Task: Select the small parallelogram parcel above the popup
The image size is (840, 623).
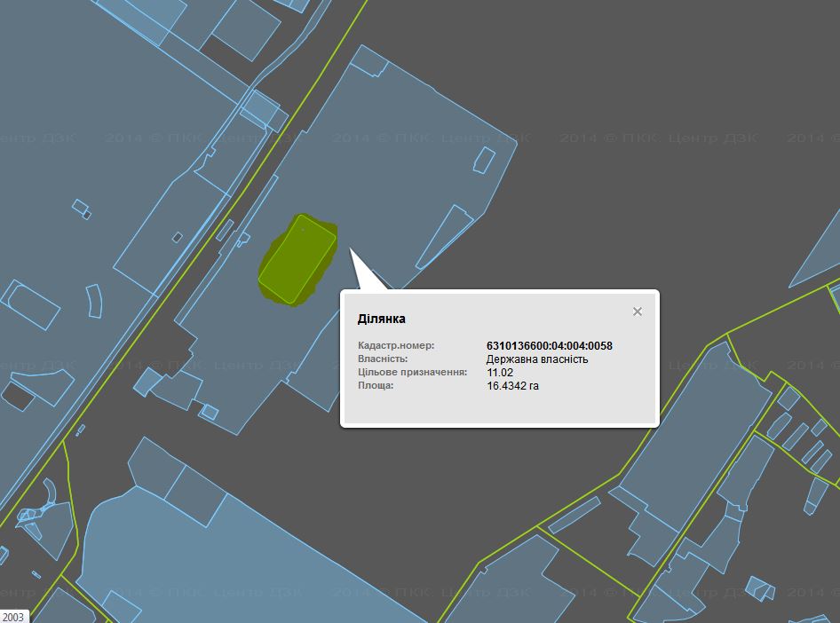Action: click(484, 159)
